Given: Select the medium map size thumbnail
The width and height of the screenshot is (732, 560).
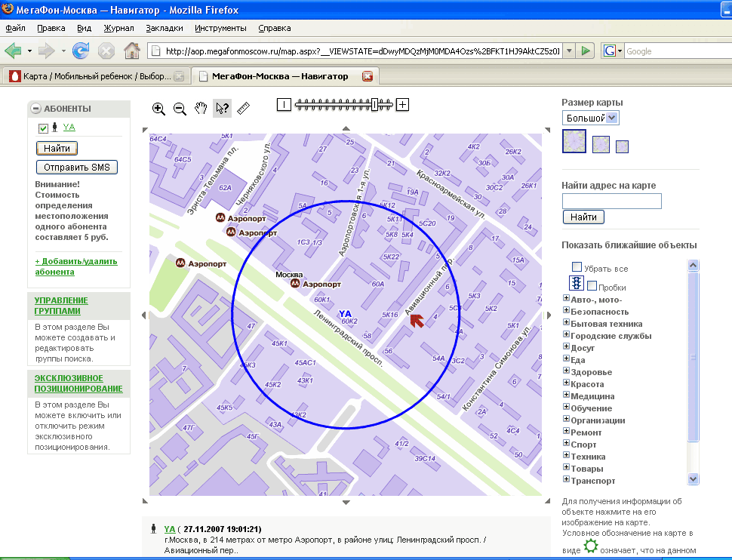Looking at the screenshot, I should [x=601, y=144].
